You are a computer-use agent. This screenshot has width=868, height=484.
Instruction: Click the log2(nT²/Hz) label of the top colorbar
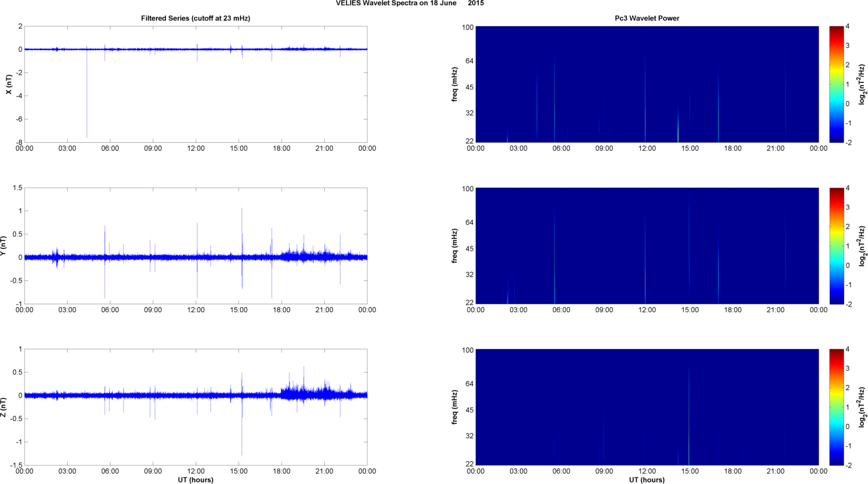pos(862,84)
